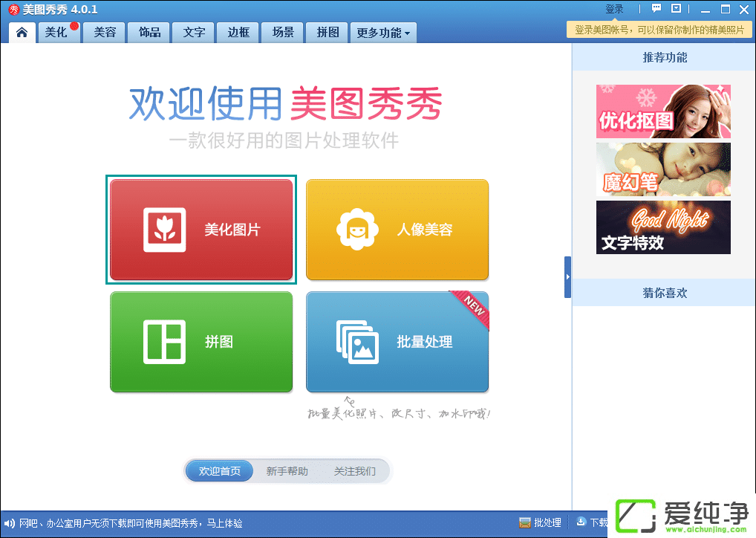Select the green 拼图 collage tile
This screenshot has height=538, width=756.
tap(201, 342)
